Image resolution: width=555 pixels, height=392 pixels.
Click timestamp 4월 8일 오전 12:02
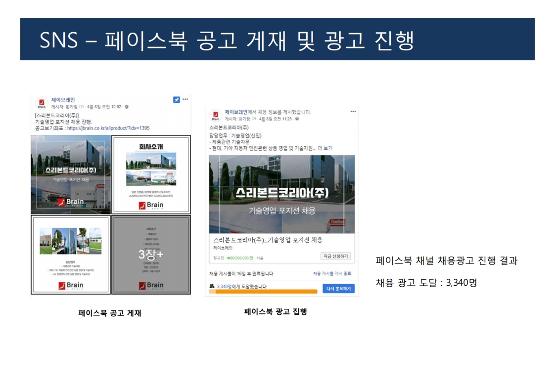[x=104, y=107]
